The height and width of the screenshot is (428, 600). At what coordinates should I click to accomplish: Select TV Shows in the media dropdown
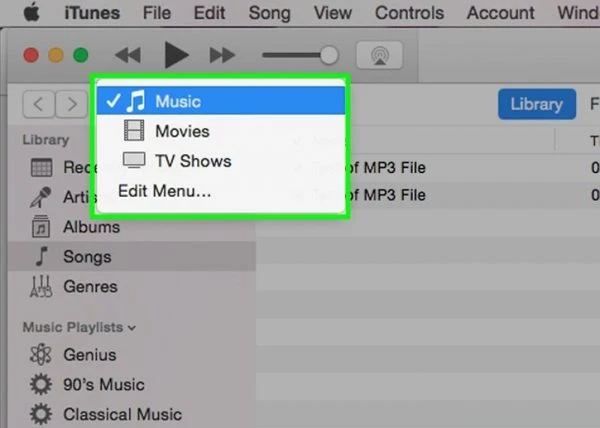(221, 161)
